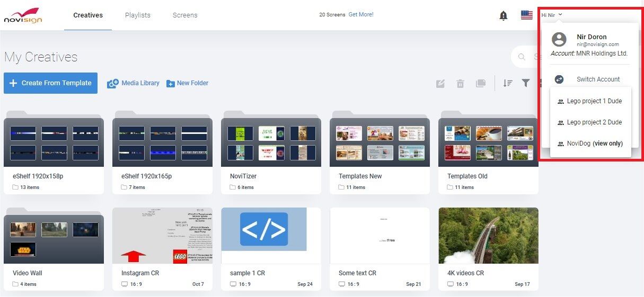Open the Screens tab
The height and width of the screenshot is (297, 644).
[x=185, y=15]
